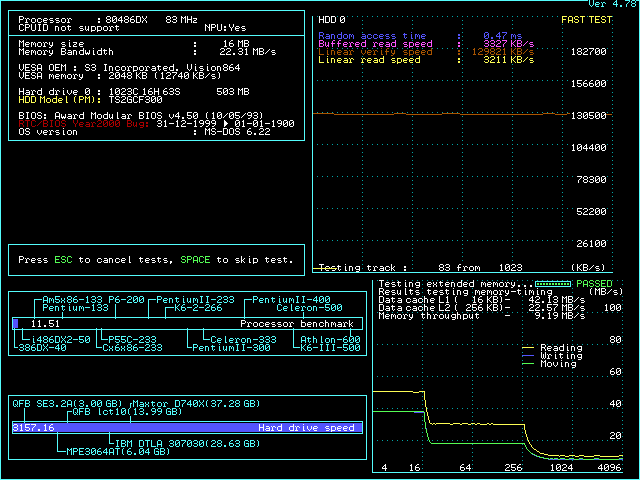Click the 26100 axis value on HDD chart
This screenshot has width=640, height=480.
[x=591, y=244]
